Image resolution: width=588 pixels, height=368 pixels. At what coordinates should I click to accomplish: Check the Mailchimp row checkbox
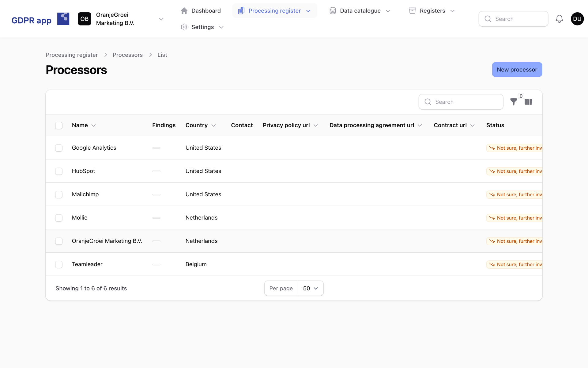pyautogui.click(x=59, y=194)
